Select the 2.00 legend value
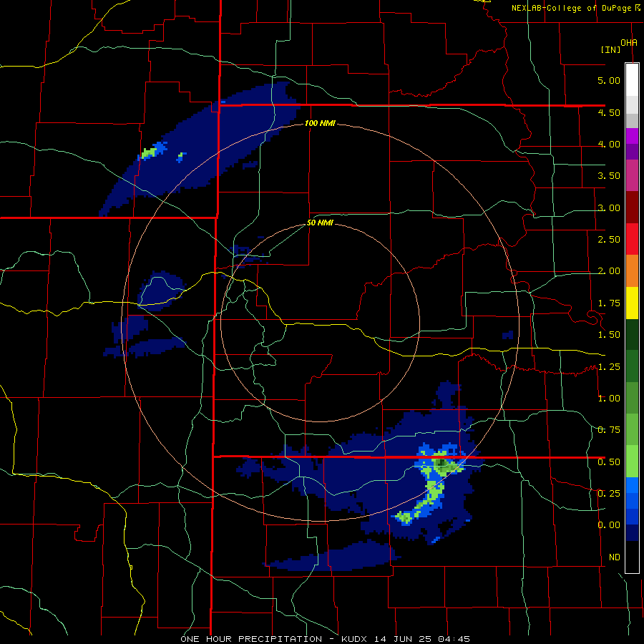 tap(609, 271)
